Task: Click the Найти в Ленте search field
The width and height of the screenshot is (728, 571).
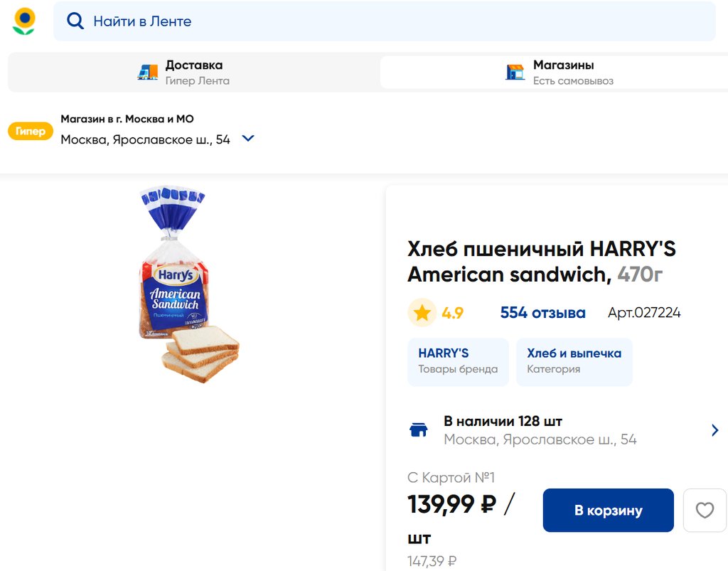Action: [x=398, y=21]
